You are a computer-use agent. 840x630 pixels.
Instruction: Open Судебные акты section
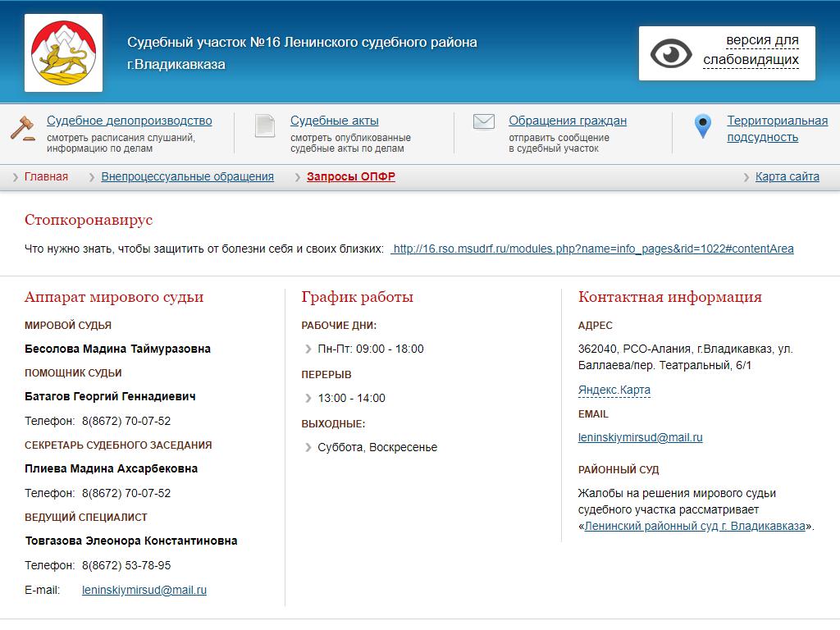point(335,121)
